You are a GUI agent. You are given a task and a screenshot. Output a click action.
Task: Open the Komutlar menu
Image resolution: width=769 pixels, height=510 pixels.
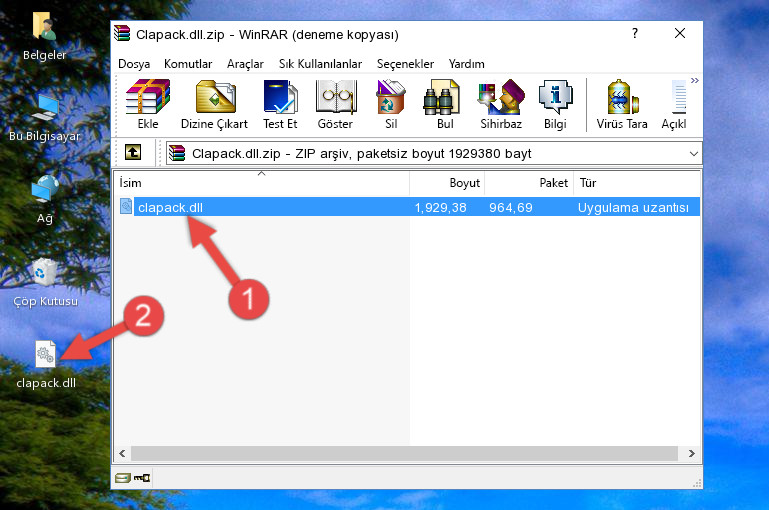coord(188,64)
